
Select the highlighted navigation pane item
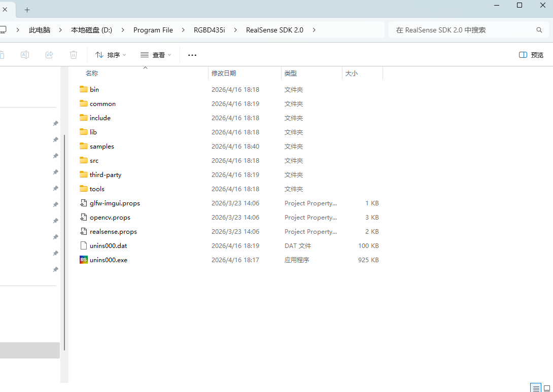coord(29,350)
